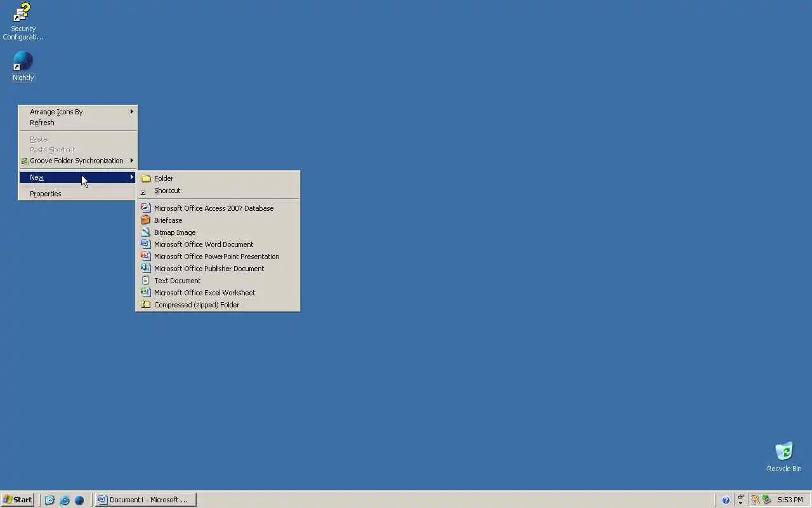Screen dimensions: 812x508
Task: Open Properties from the context menu
Action: point(77,194)
